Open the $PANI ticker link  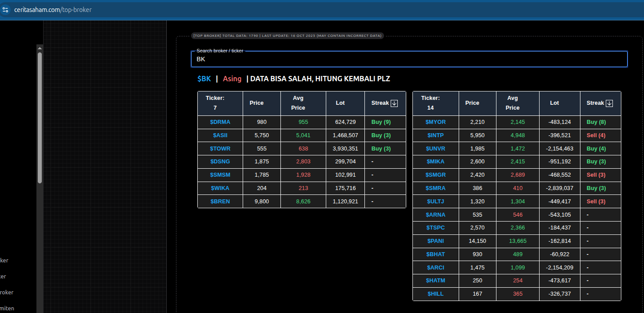point(435,241)
